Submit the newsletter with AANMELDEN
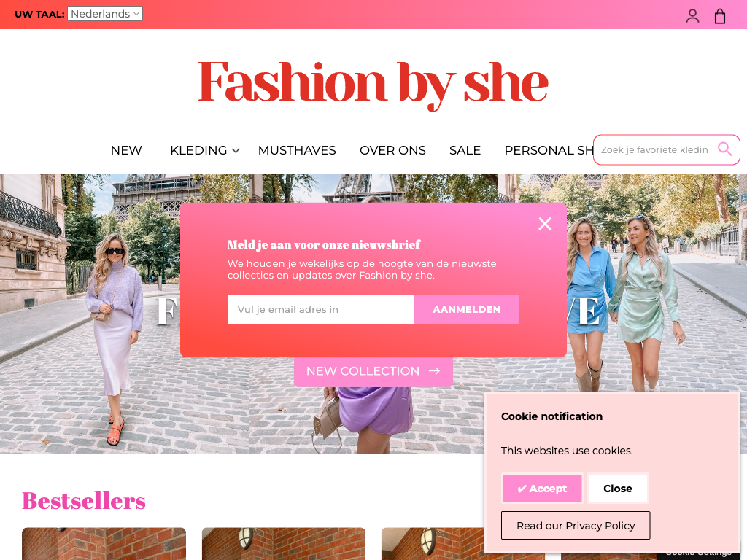Screen dimensions: 747x560 click(466, 309)
